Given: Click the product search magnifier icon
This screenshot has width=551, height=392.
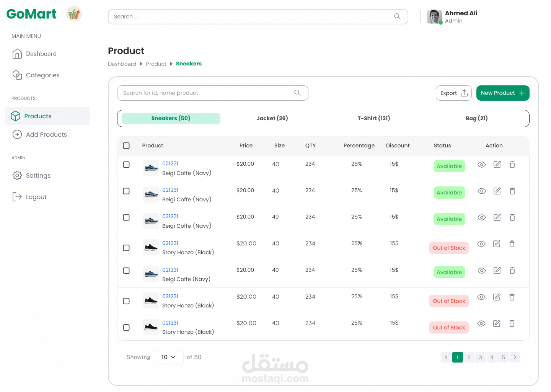Looking at the screenshot, I should tap(297, 93).
